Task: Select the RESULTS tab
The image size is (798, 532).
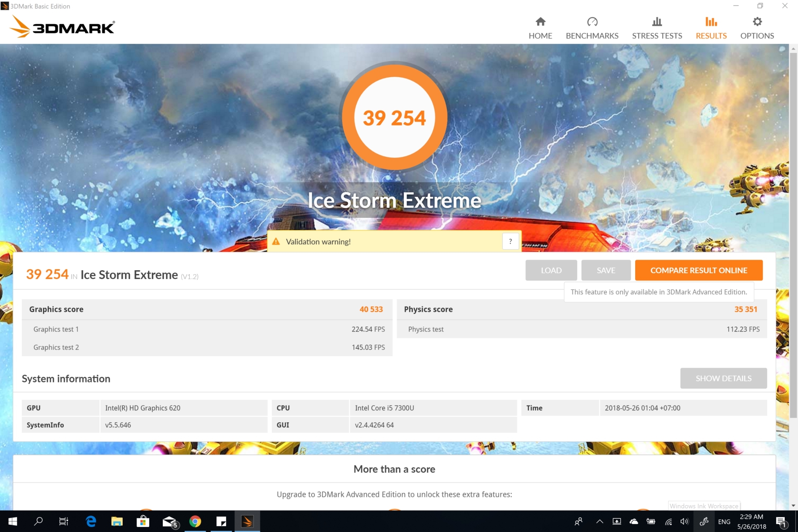Action: pyautogui.click(x=711, y=28)
